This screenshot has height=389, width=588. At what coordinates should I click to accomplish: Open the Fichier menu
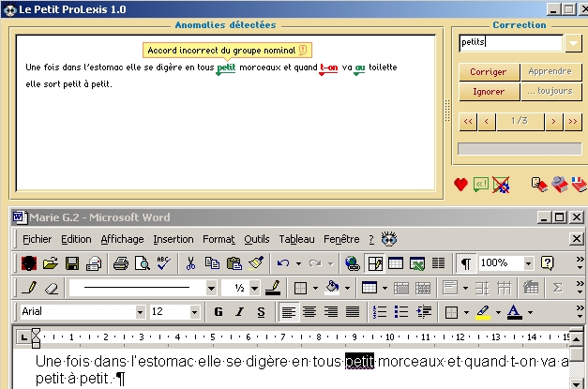click(37, 239)
